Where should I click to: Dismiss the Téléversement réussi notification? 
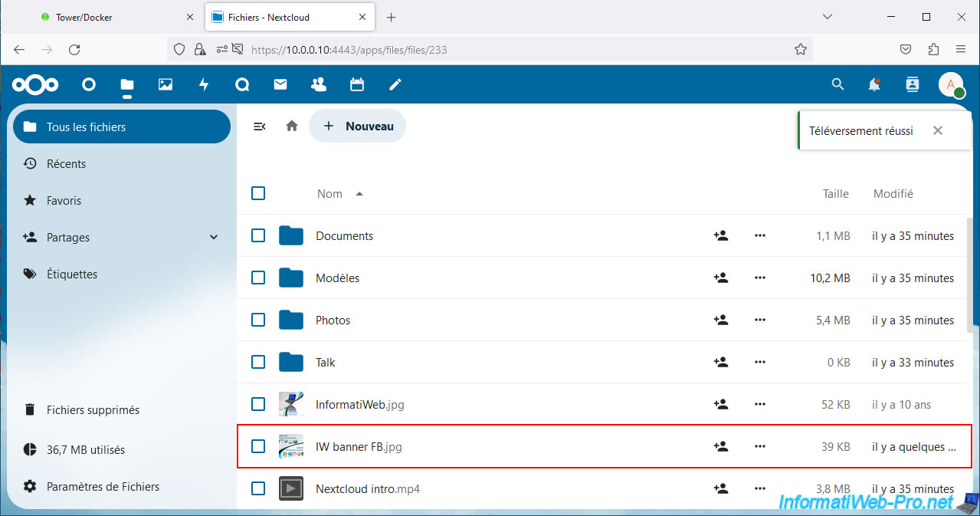[937, 131]
